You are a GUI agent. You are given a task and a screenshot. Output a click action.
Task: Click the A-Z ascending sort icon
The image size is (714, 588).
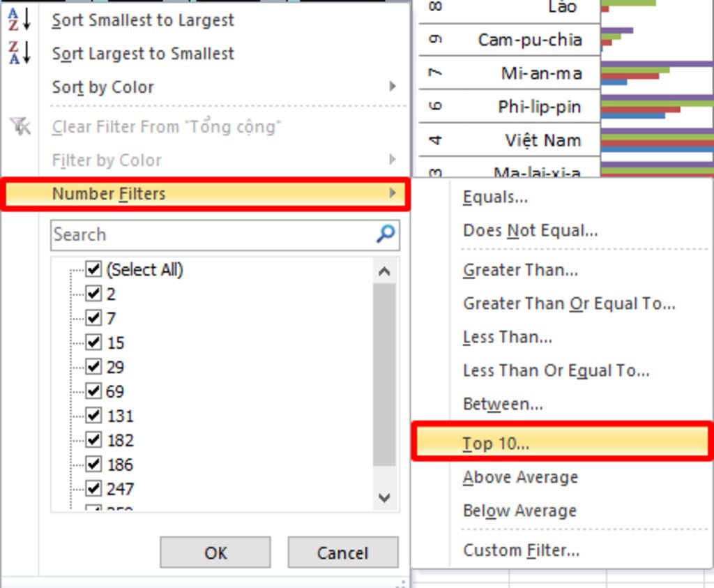pyautogui.click(x=20, y=20)
